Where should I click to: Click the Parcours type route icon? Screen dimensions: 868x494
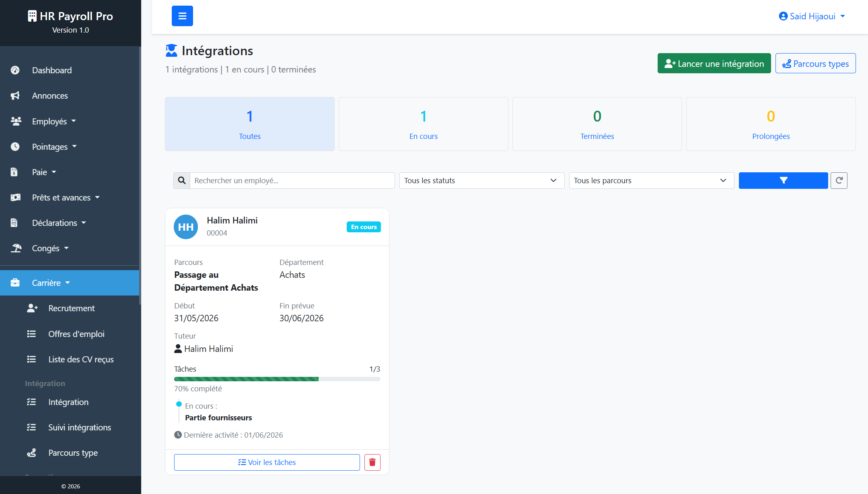[31, 453]
